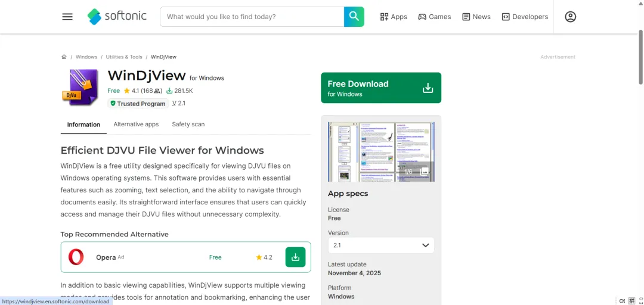Screen dimensions: 644x305
Task: Click the CH language indicator
Action: coord(622,301)
